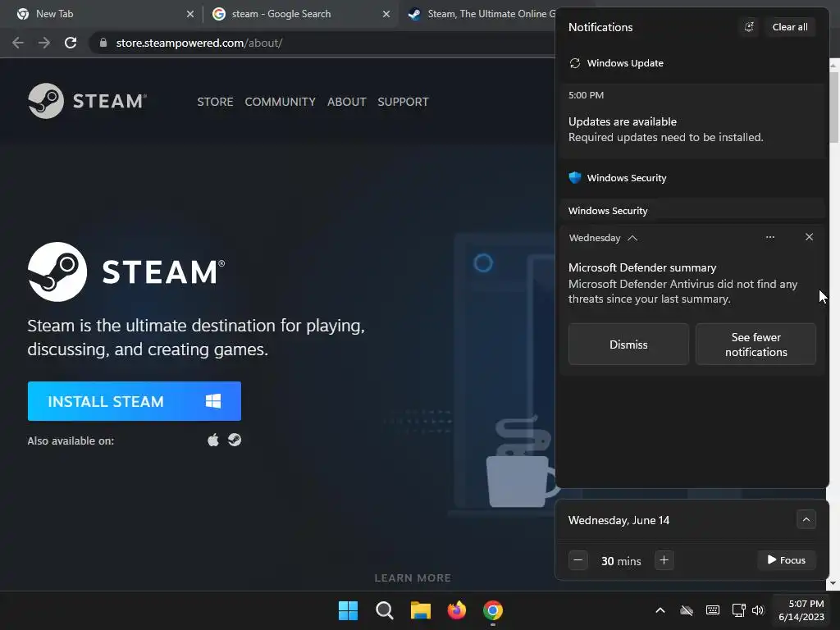Open network status tray icon

click(739, 610)
